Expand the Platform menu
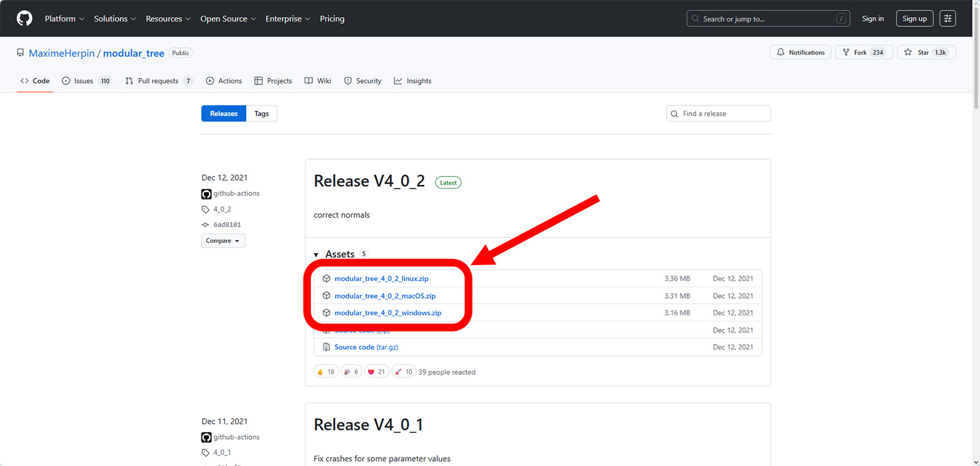Viewport: 980px width, 466px height. [64, 19]
